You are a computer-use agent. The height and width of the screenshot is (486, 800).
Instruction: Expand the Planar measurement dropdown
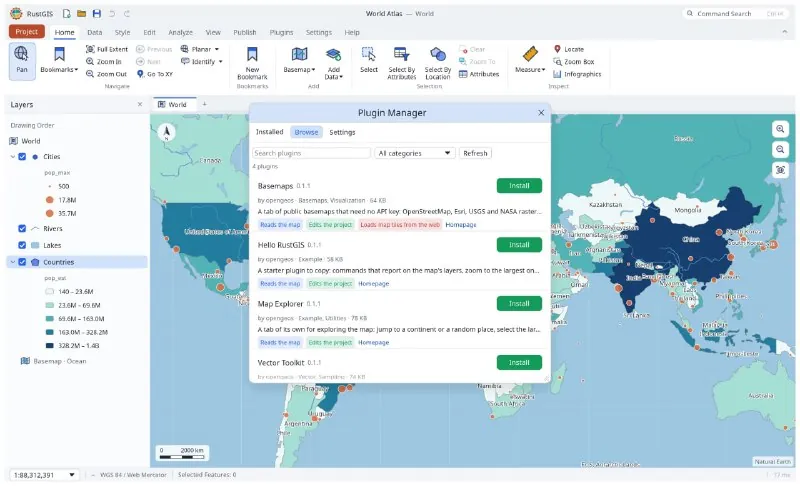coord(216,49)
